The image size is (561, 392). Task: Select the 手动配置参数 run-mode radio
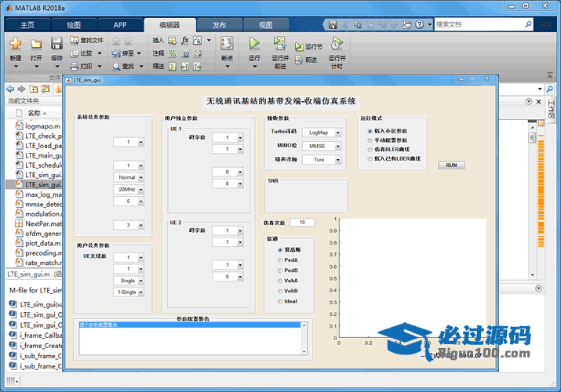[x=370, y=140]
